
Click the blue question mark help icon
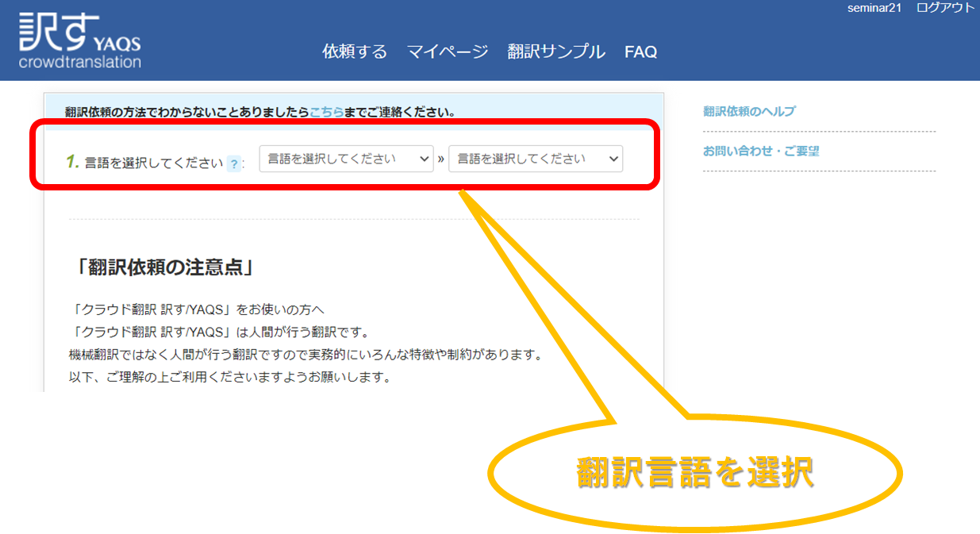233,163
